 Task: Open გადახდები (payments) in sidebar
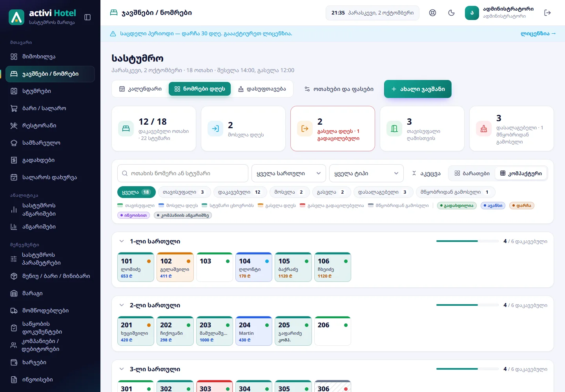pos(50,160)
